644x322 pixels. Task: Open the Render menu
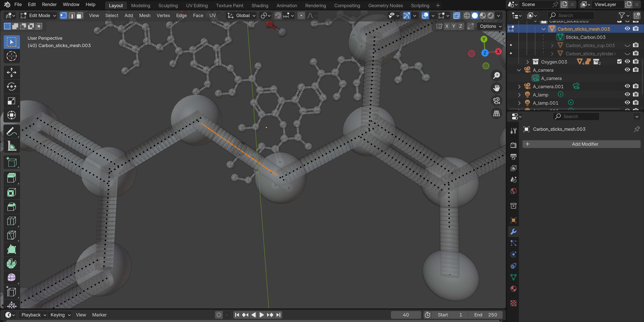[49, 5]
